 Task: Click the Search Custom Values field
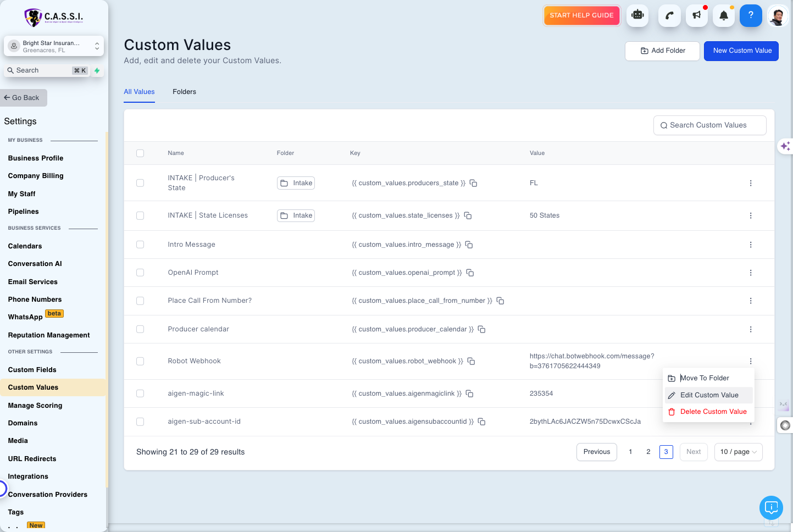point(710,125)
